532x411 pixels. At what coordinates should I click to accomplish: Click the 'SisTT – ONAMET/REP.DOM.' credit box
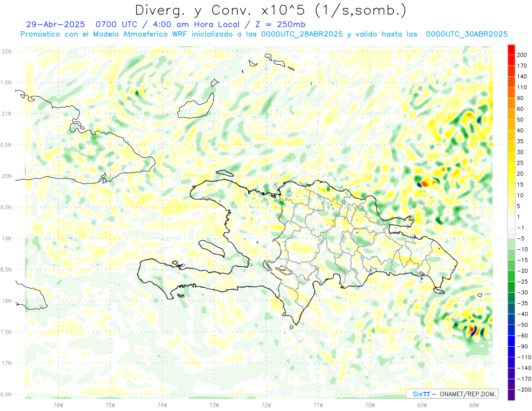point(452,394)
